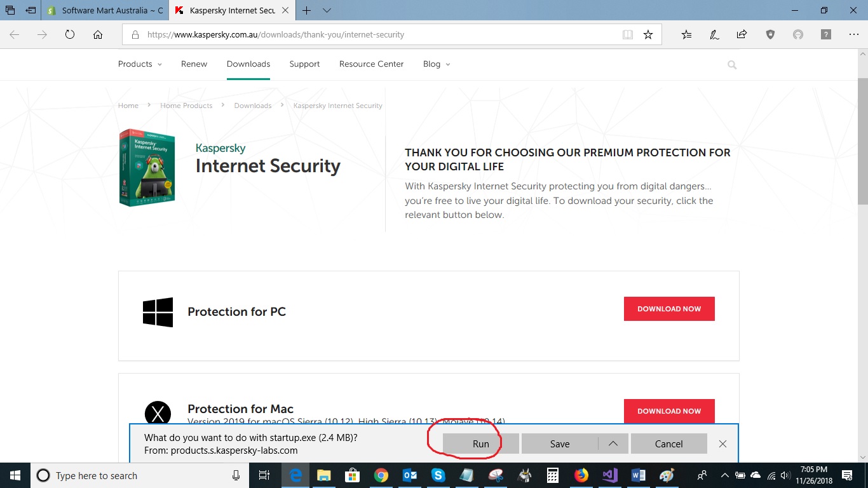Open the Edge Settings and more menu
This screenshot has width=868, height=488.
click(853, 35)
